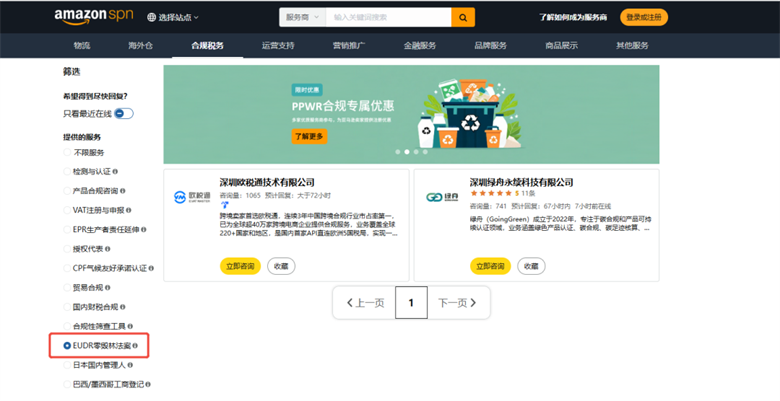780x401 pixels.
Task: Select the 不限服务 radio option
Action: click(x=67, y=152)
